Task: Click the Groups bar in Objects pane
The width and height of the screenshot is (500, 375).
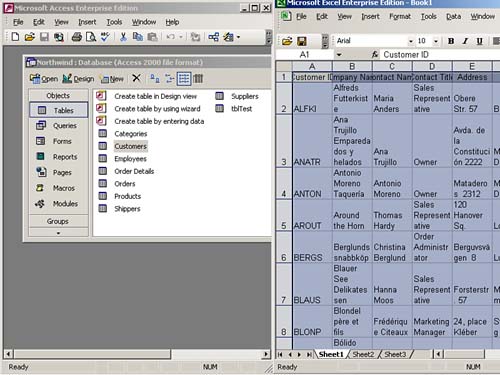Action: [x=58, y=221]
